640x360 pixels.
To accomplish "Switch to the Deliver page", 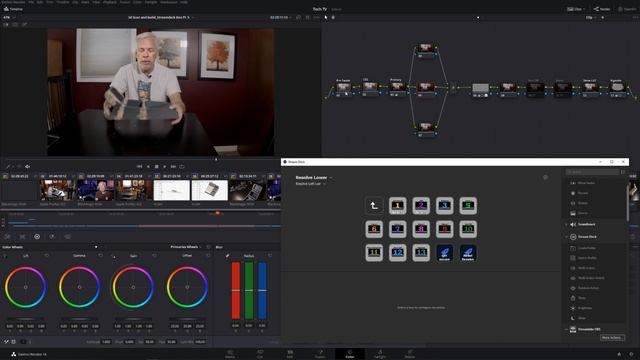I will [410, 353].
